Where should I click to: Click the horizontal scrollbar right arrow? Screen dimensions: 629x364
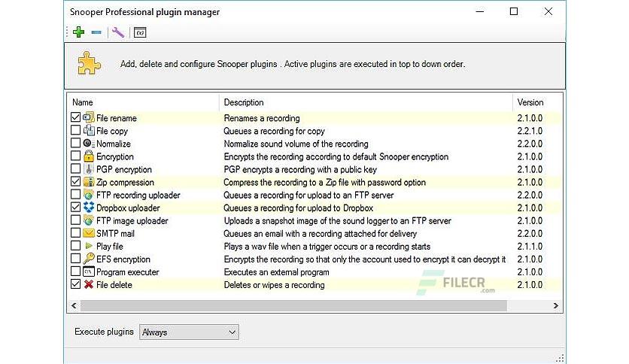coord(555,305)
